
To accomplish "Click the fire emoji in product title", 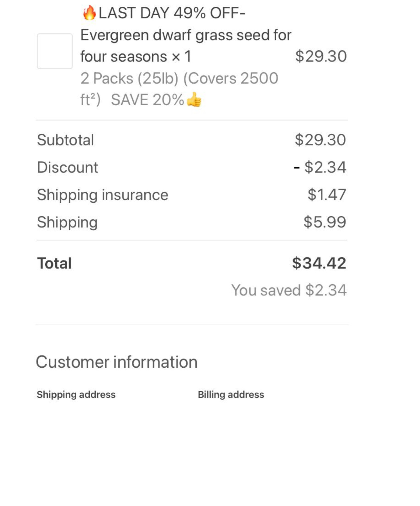I will (89, 13).
